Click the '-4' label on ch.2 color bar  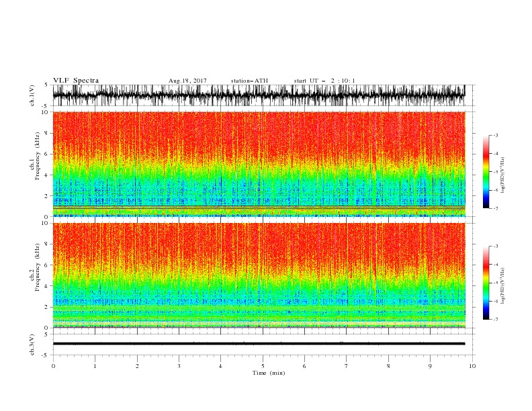(x=495, y=265)
